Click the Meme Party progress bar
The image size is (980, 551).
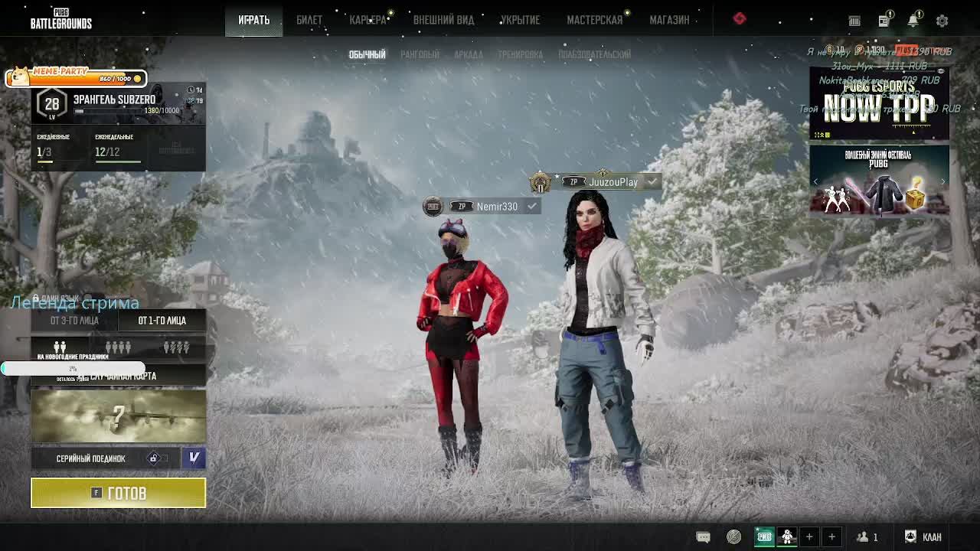tap(77, 77)
